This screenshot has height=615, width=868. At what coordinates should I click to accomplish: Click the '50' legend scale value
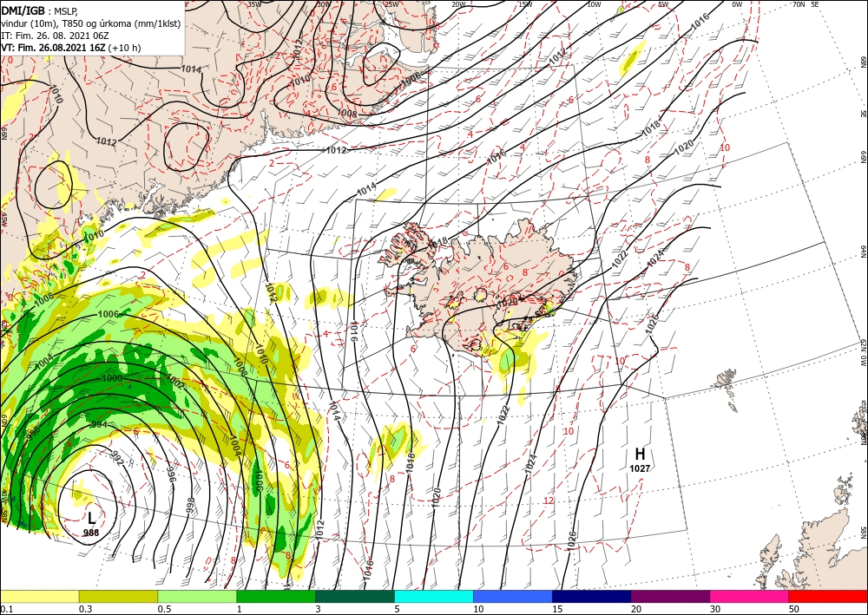click(x=794, y=609)
